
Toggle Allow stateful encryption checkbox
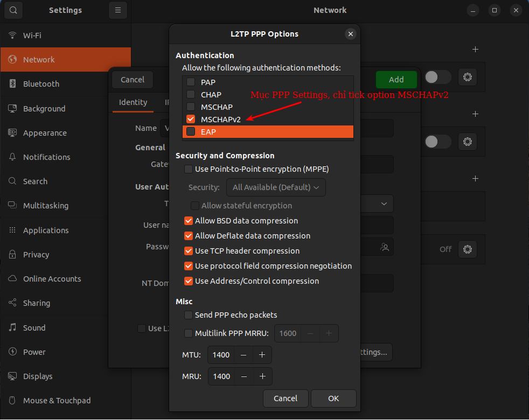click(194, 206)
